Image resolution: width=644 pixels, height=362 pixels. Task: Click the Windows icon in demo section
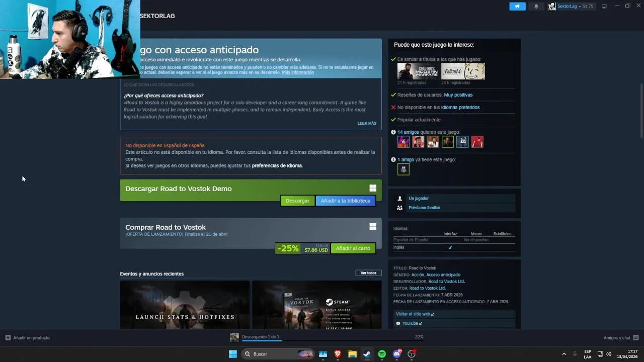(x=373, y=188)
